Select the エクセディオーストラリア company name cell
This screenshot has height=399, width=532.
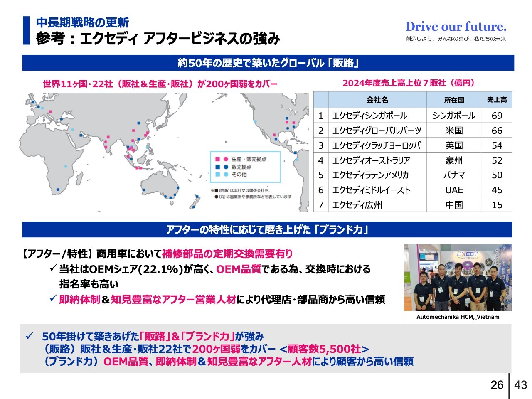(377, 160)
